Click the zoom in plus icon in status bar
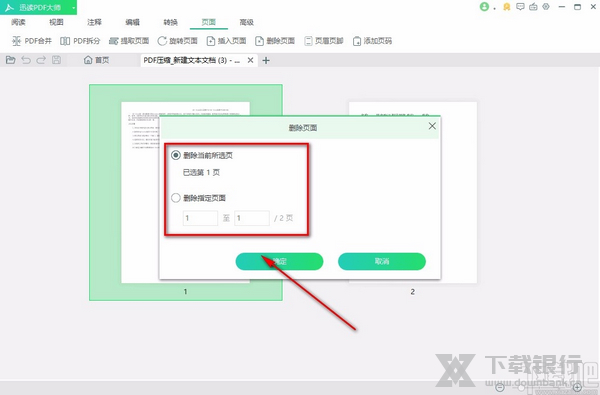Image resolution: width=600 pixels, height=395 pixels. 577,388
